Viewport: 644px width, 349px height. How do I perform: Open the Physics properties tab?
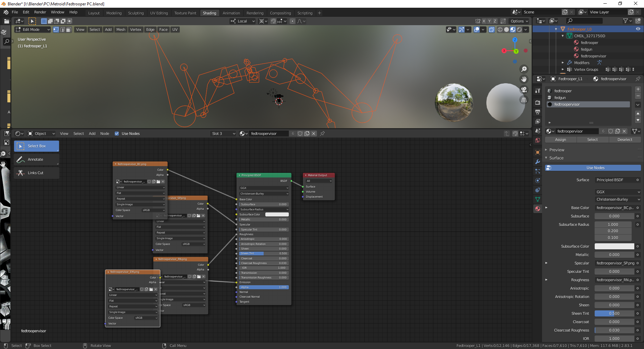[538, 181]
